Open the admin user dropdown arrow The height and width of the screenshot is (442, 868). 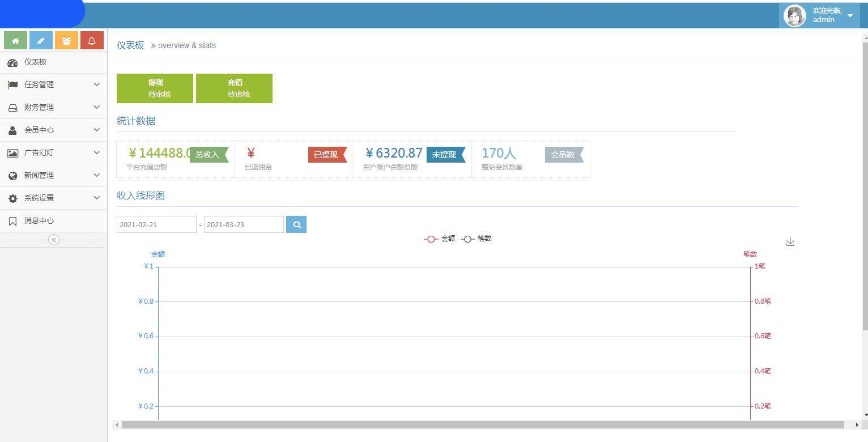click(850, 16)
